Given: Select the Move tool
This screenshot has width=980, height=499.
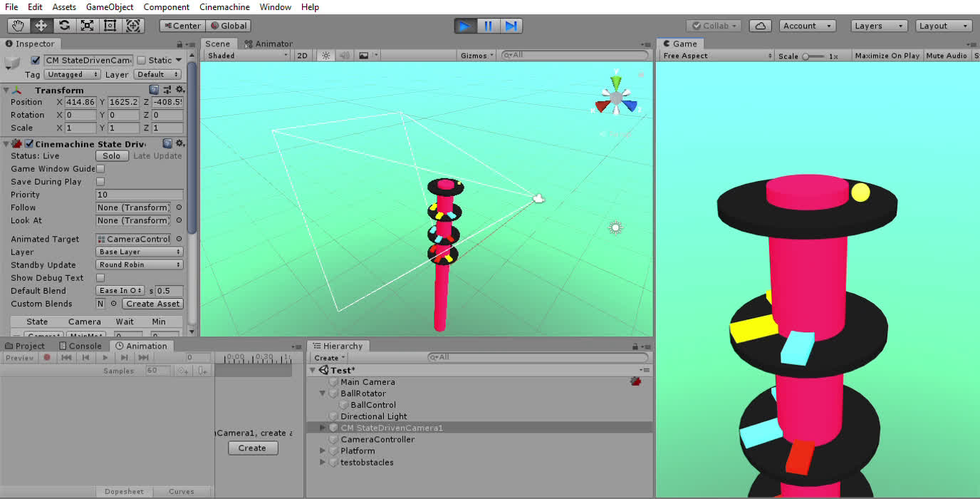Looking at the screenshot, I should tap(41, 26).
